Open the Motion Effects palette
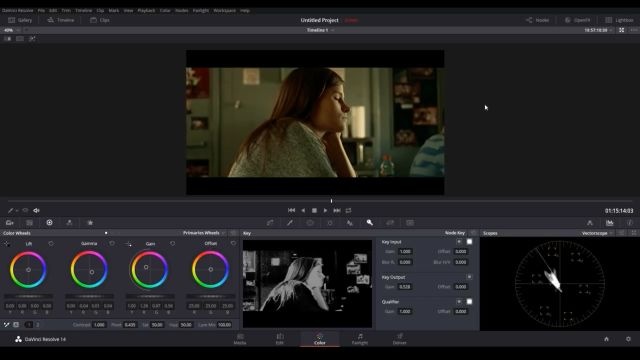This screenshot has height=360, width=640. pos(90,222)
